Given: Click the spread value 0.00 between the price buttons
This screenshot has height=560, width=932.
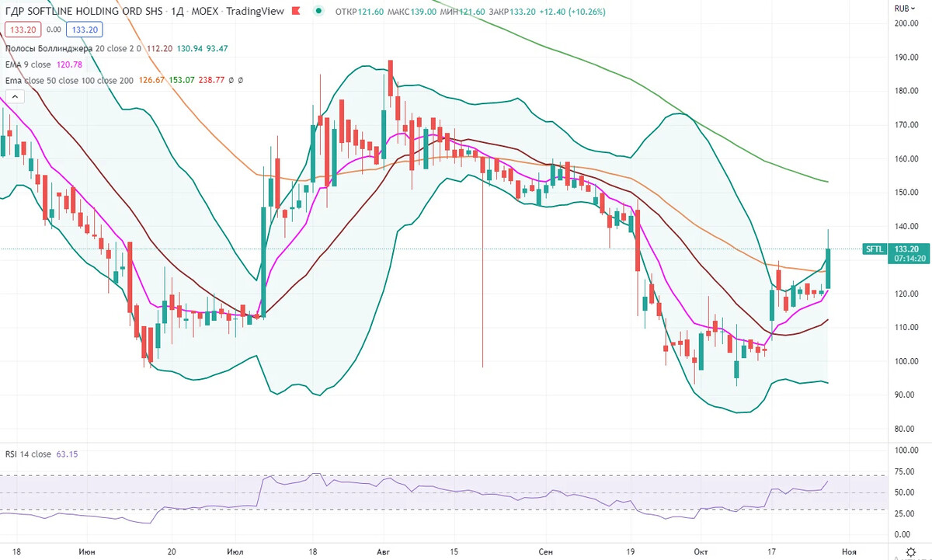Looking at the screenshot, I should point(54,30).
